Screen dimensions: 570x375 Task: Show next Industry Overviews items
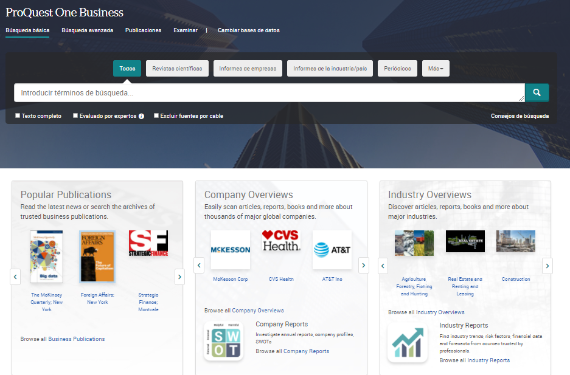(x=547, y=266)
